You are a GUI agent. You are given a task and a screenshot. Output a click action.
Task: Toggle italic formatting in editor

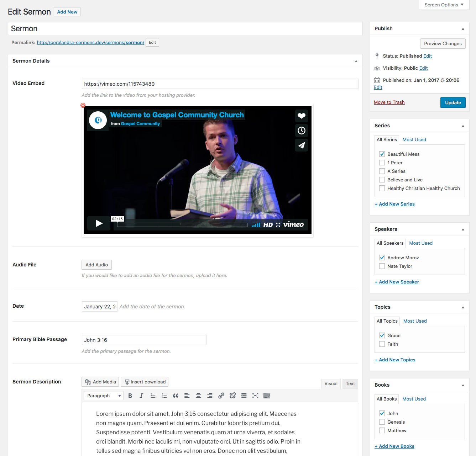click(141, 396)
